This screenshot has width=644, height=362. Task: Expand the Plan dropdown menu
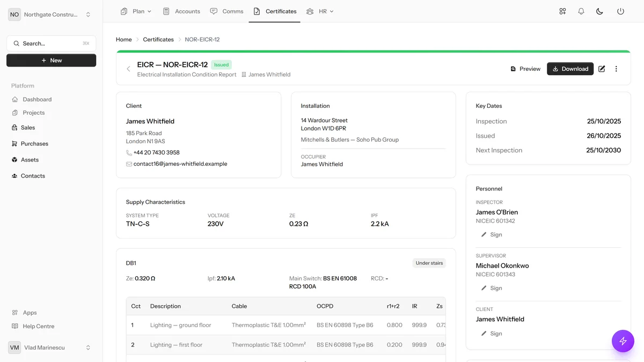point(136,11)
